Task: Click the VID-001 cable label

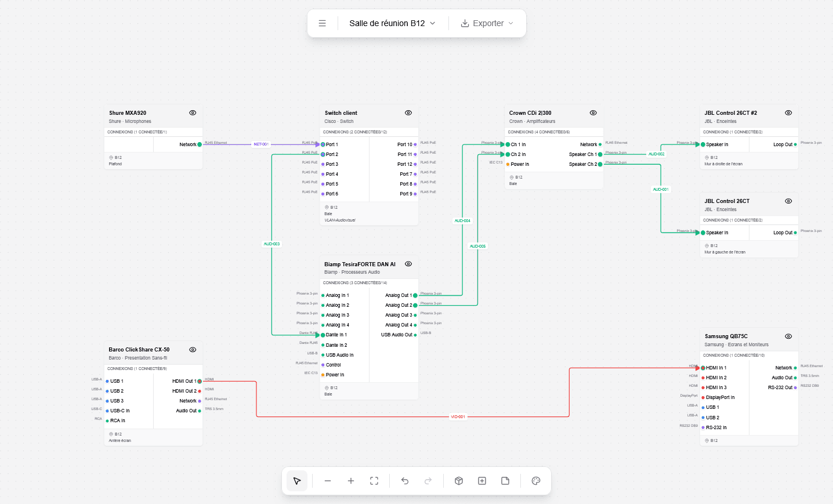Action: click(458, 417)
